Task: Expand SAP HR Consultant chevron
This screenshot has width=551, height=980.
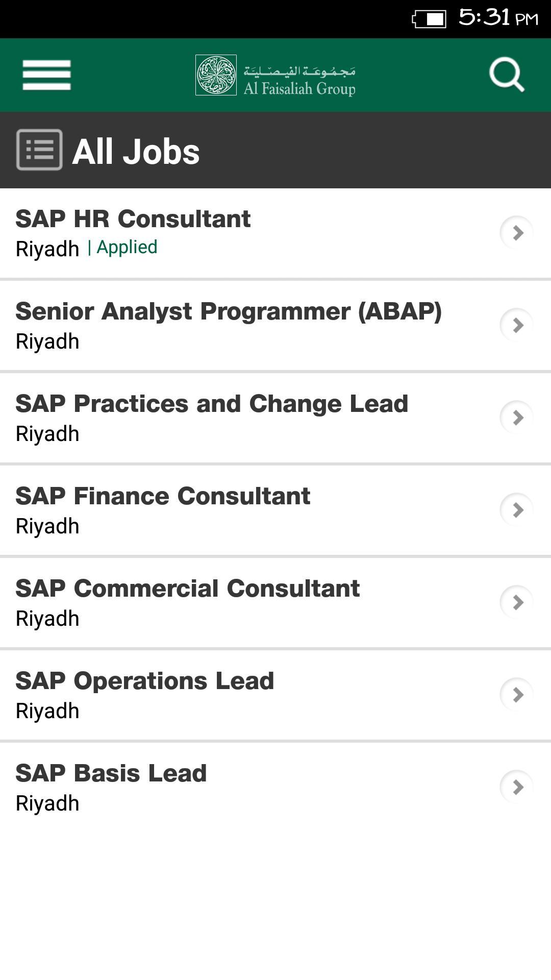Action: (517, 233)
